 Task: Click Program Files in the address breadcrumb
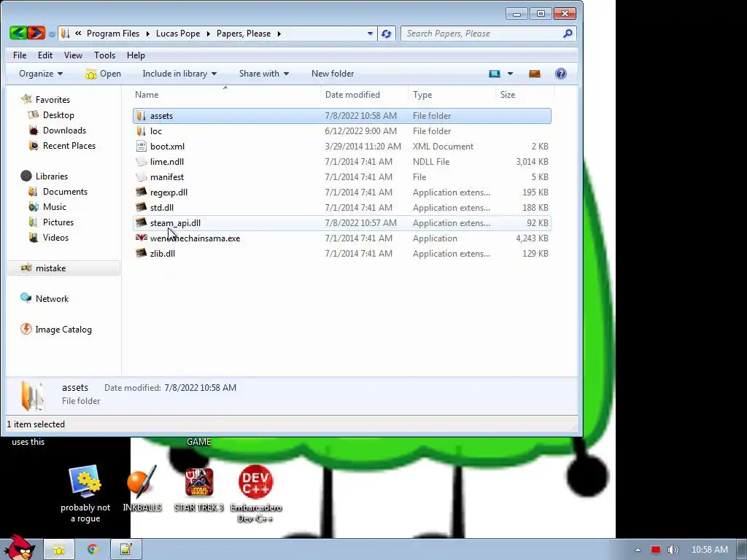(113, 34)
